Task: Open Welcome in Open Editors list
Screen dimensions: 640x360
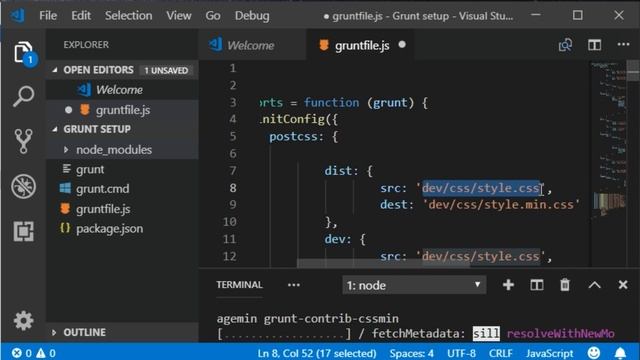Action: click(122, 90)
